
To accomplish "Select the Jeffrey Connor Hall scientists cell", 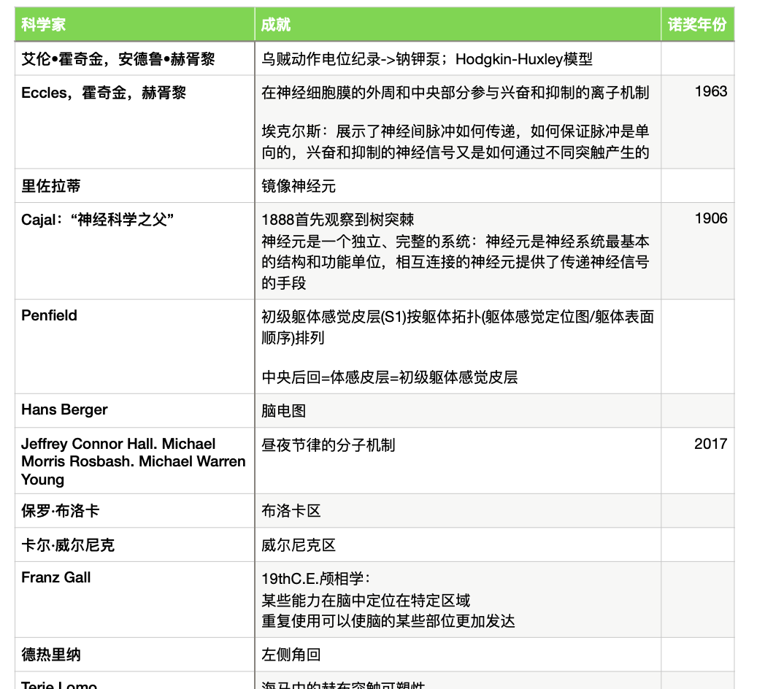I will click(135, 461).
